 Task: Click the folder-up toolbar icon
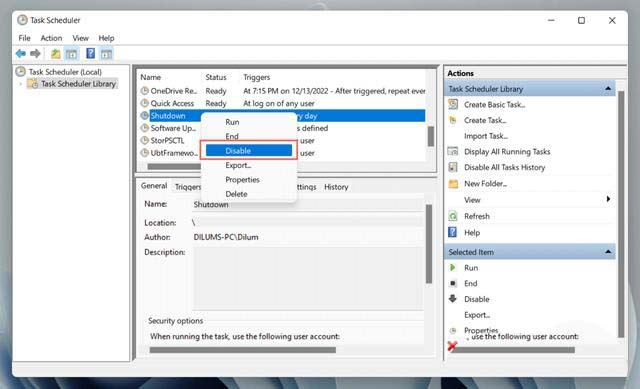pyautogui.click(x=56, y=53)
